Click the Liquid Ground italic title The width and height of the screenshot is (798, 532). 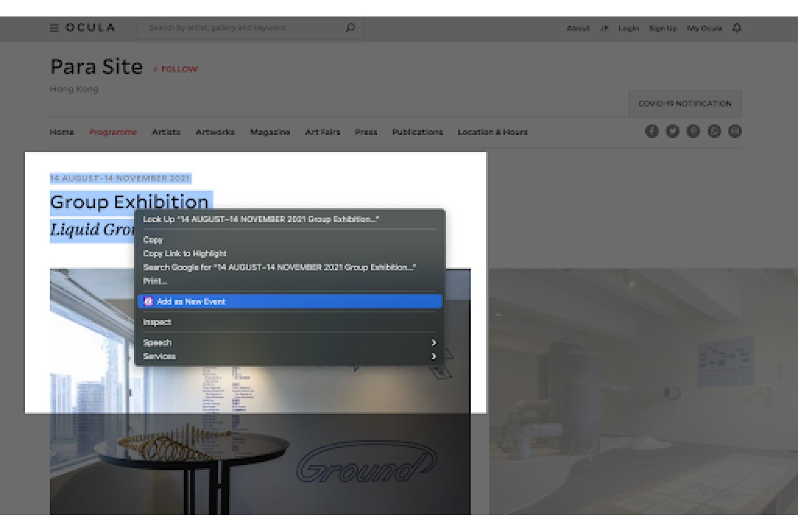(92, 230)
